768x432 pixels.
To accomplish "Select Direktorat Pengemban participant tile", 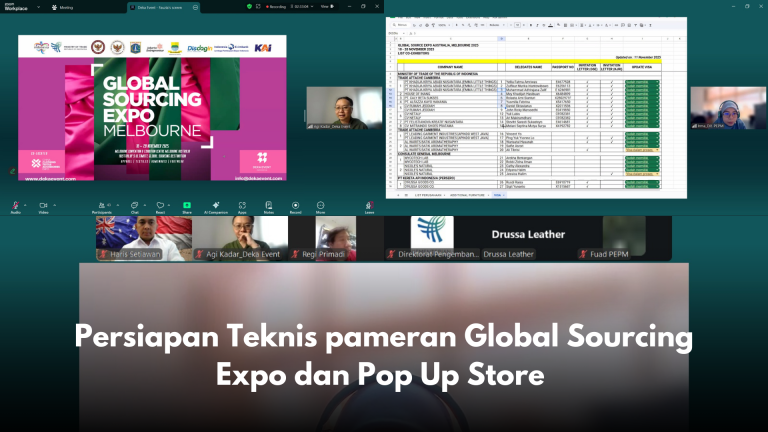I will click(x=432, y=238).
